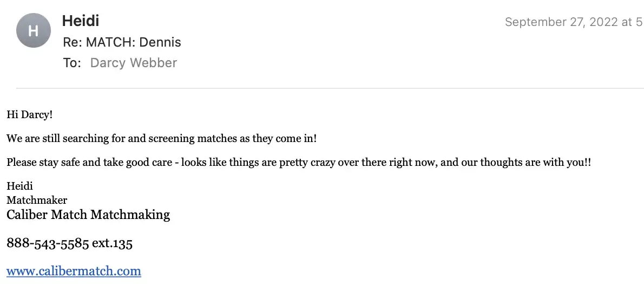Click the header divider line
The height and width of the screenshot is (284, 644).
(329, 88)
